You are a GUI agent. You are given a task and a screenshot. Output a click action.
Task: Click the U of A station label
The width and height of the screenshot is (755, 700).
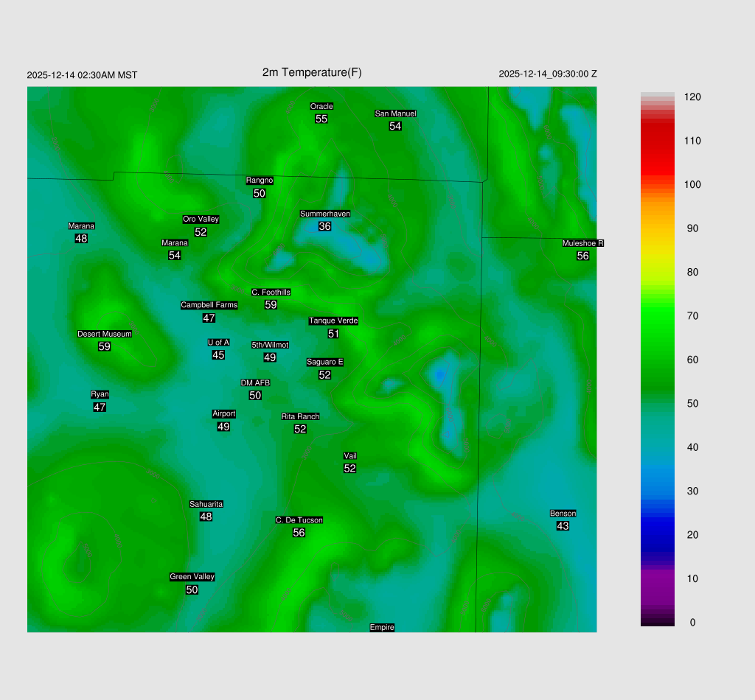click(218, 342)
